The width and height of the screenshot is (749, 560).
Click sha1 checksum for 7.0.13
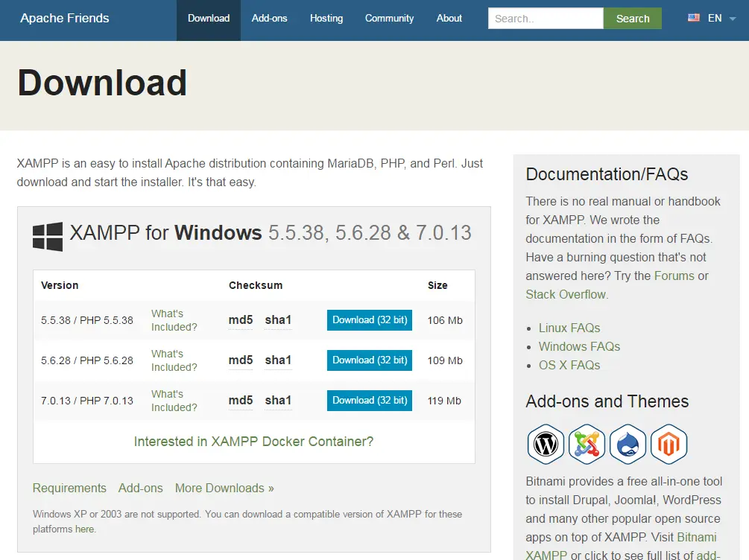[278, 400]
